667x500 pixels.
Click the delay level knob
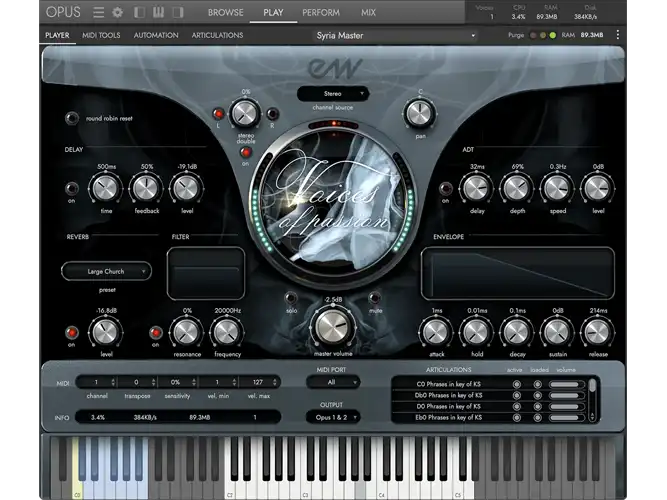pyautogui.click(x=186, y=189)
